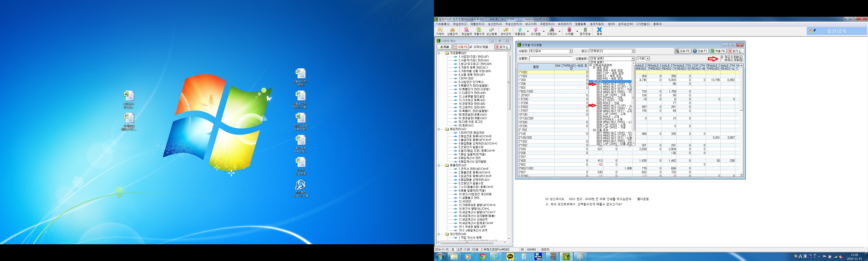Select the 02 생산 highlighted list entry
The height and width of the screenshot is (261, 868).
coord(610,81)
